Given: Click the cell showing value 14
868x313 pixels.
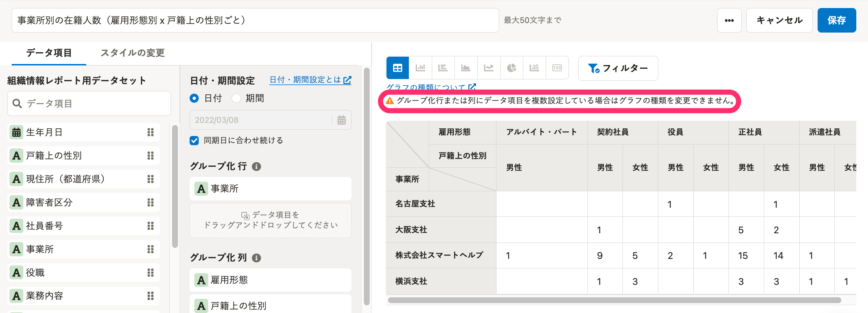Looking at the screenshot, I should point(781,256).
